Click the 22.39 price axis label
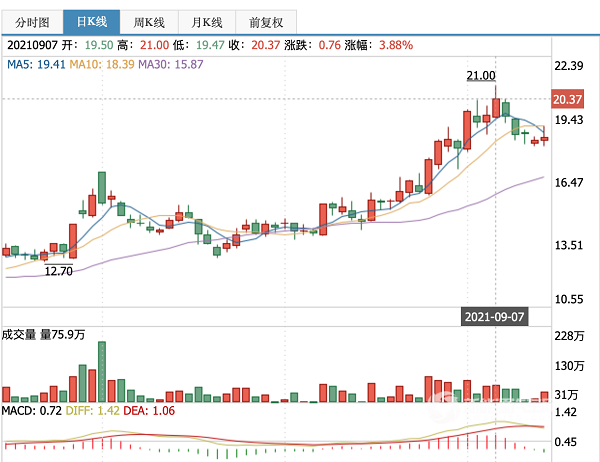The width and height of the screenshot is (600, 462). (x=568, y=66)
